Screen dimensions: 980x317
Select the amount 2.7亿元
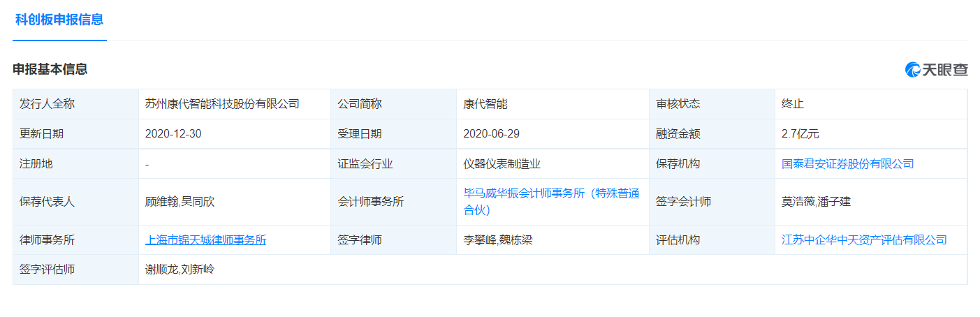click(x=800, y=134)
